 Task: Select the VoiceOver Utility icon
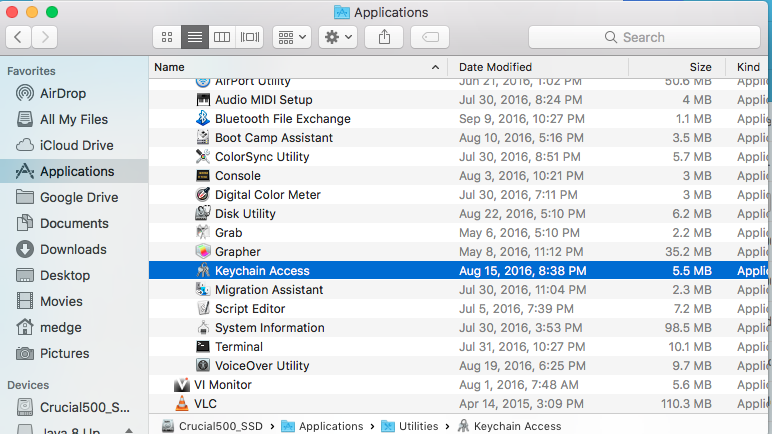click(x=203, y=366)
